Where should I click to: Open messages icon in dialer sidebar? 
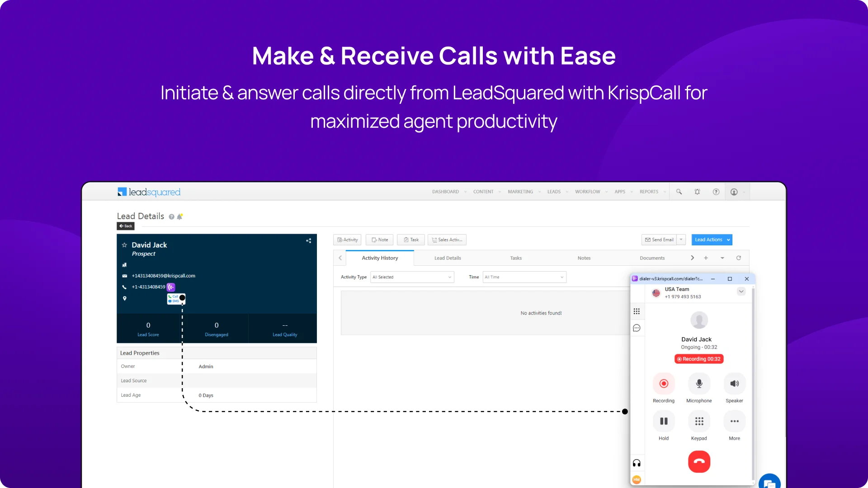(637, 328)
